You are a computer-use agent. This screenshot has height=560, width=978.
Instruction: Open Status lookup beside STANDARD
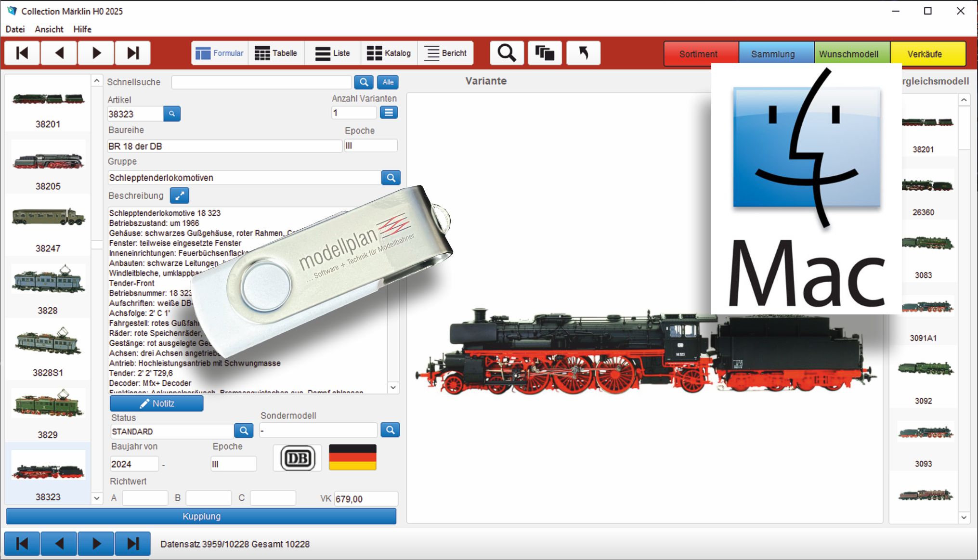point(244,430)
